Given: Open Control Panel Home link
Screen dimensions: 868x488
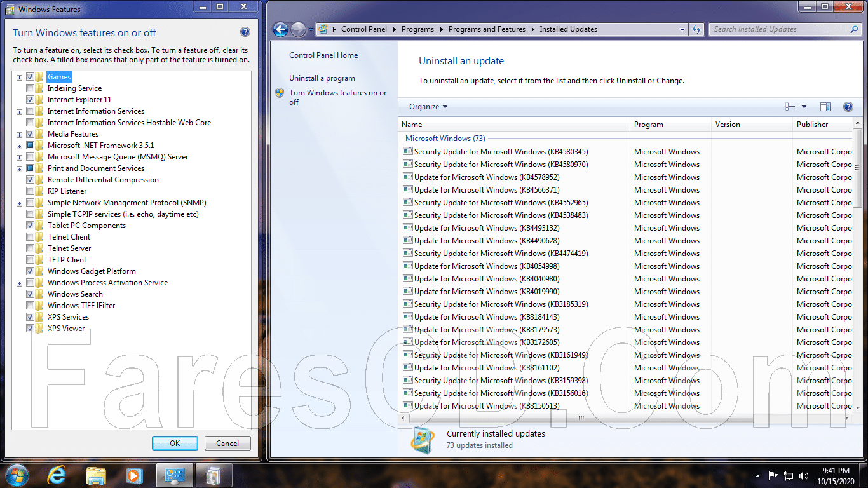Looking at the screenshot, I should (323, 55).
